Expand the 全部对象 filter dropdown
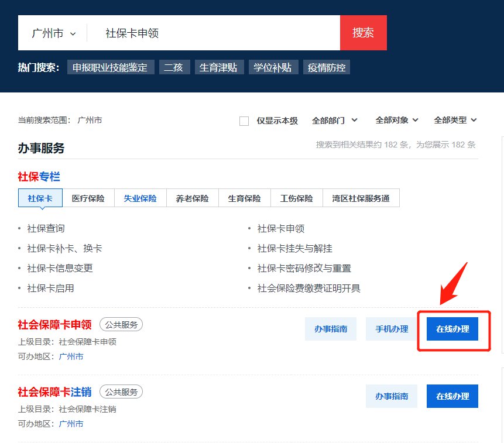Screen dimensions: 504x443 (397, 120)
